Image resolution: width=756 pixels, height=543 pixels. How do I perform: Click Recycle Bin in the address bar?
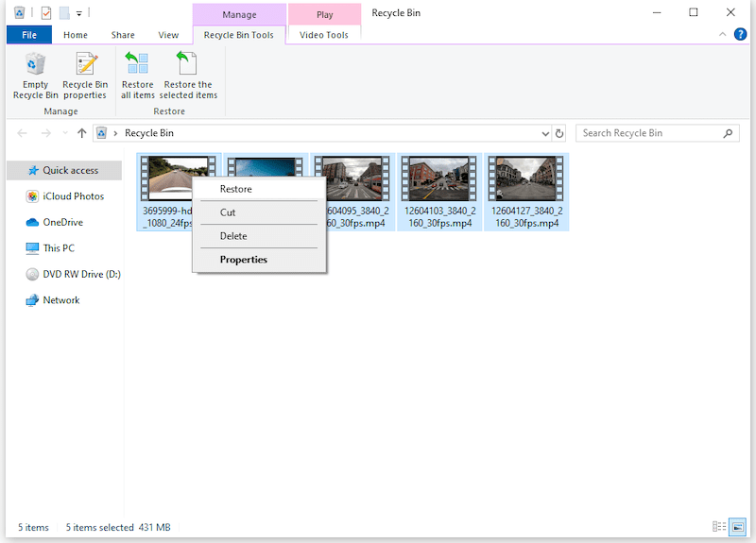[x=149, y=133]
